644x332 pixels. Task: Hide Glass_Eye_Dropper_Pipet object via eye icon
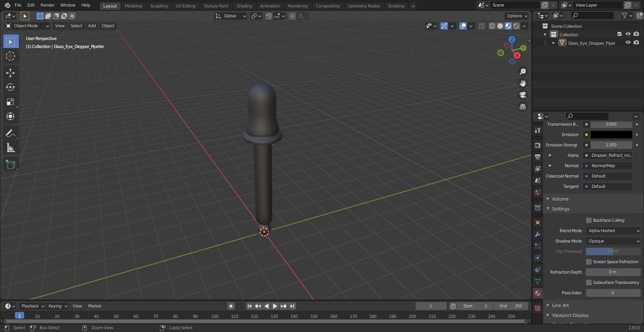click(628, 43)
